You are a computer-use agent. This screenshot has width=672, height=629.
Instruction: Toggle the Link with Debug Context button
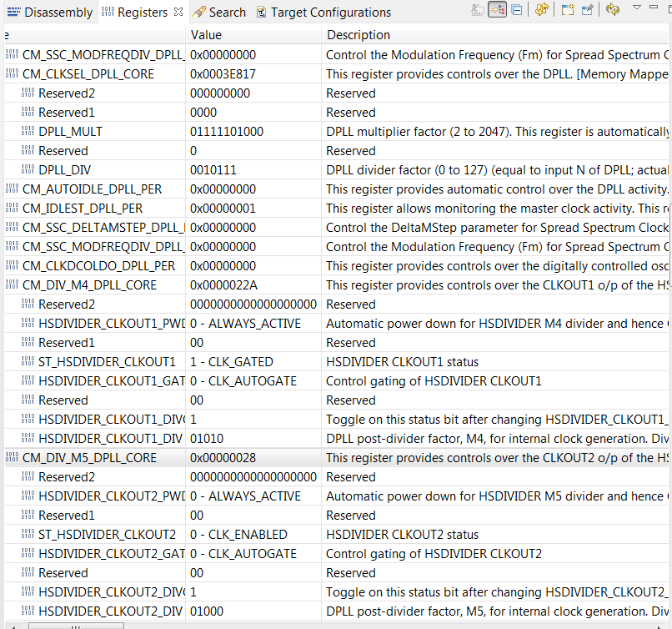click(x=496, y=10)
